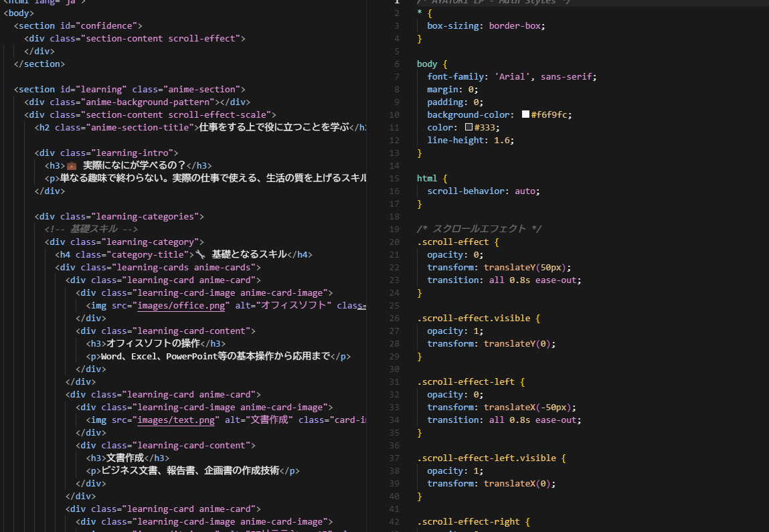This screenshot has height=532, width=769.
Task: Click the body selector in the CSS
Action: (427, 64)
